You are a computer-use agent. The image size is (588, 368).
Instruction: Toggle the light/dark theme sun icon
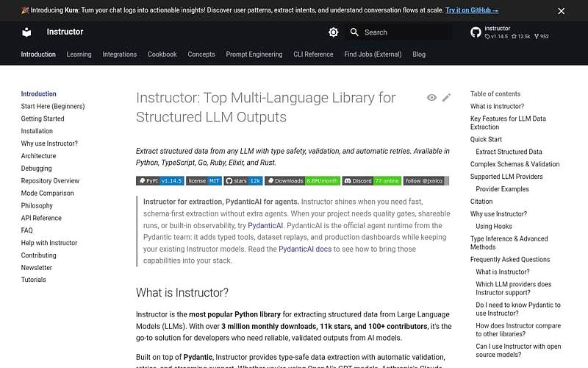point(333,32)
